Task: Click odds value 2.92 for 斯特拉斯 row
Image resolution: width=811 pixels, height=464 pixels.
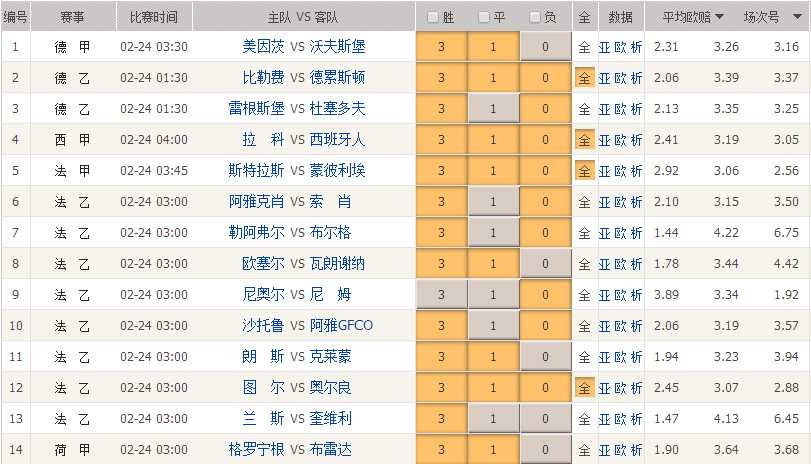Action: (666, 171)
